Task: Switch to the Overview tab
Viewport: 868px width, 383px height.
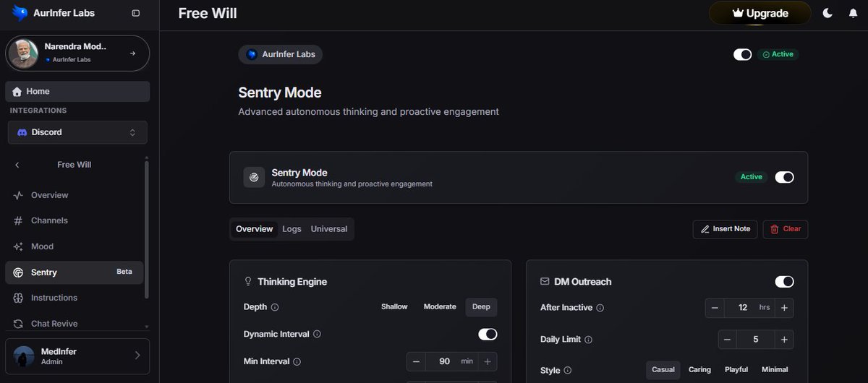Action: (x=255, y=229)
